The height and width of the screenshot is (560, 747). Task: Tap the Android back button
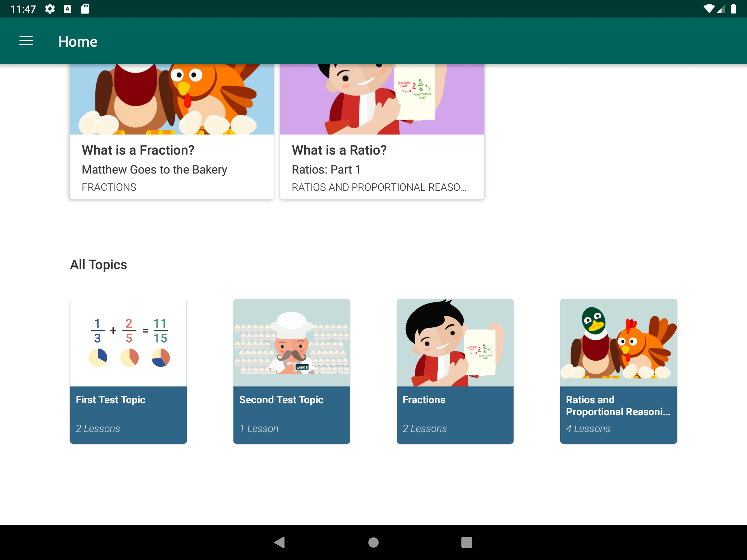pos(280,542)
